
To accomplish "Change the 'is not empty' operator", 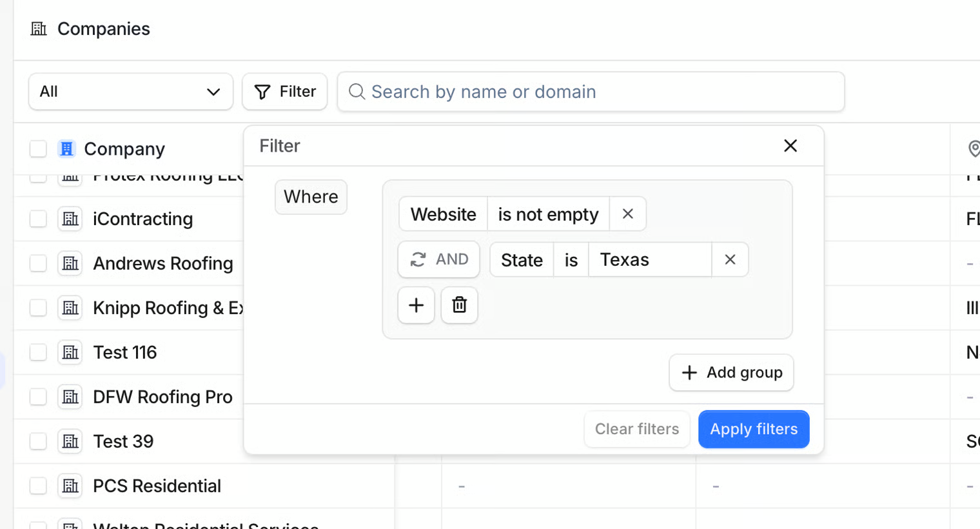I will tap(548, 214).
